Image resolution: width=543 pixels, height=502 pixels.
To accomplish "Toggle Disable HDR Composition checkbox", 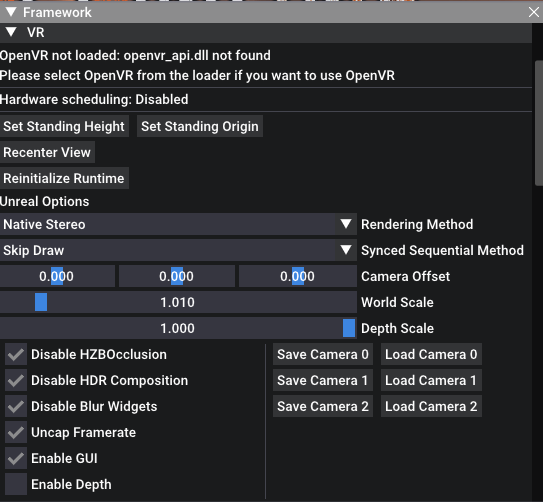I will (x=16, y=380).
